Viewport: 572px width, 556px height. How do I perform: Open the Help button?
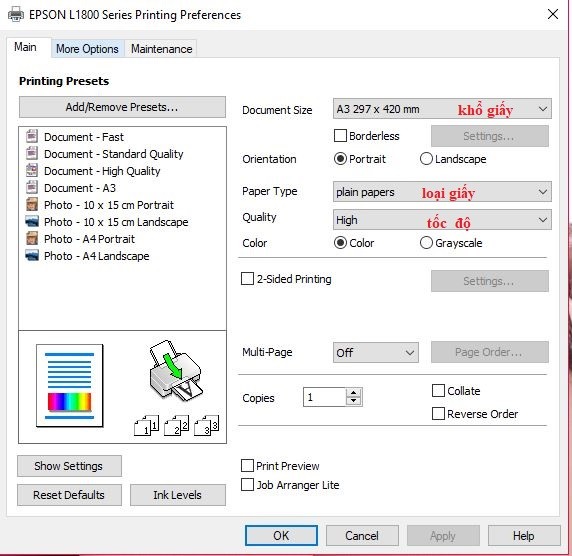click(x=524, y=535)
